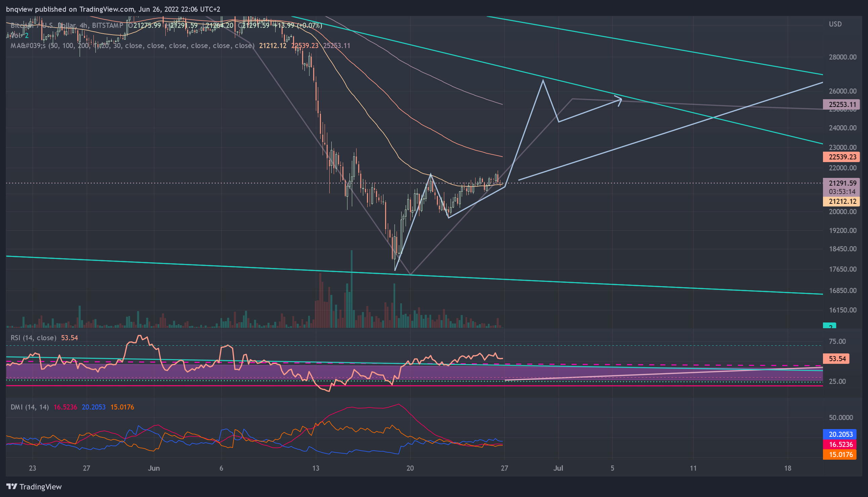868x497 pixels.
Task: Click the Jun label on time axis
Action: [154, 468]
